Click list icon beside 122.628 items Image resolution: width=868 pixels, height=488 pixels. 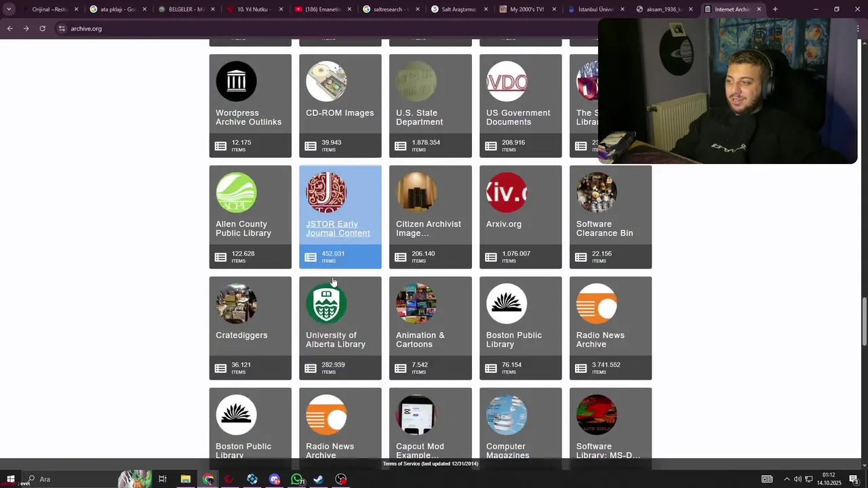220,258
